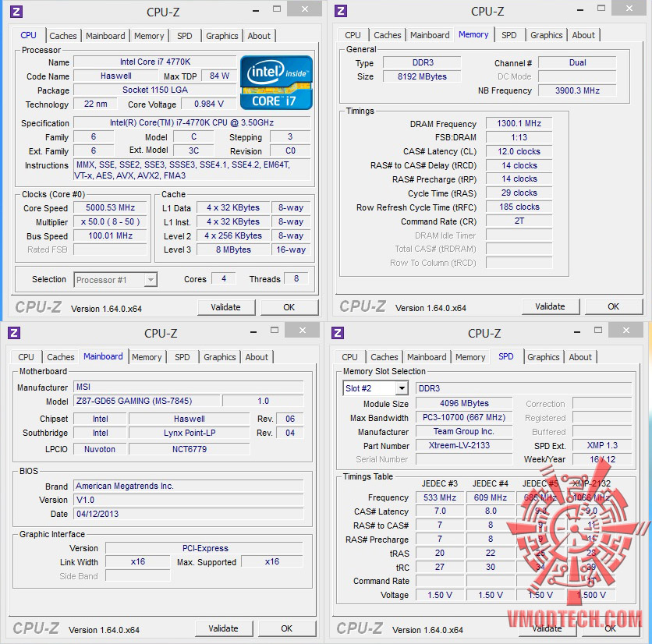The height and width of the screenshot is (644, 652).
Task: Open Caches tab in bottom-right SPD window
Action: (x=384, y=357)
